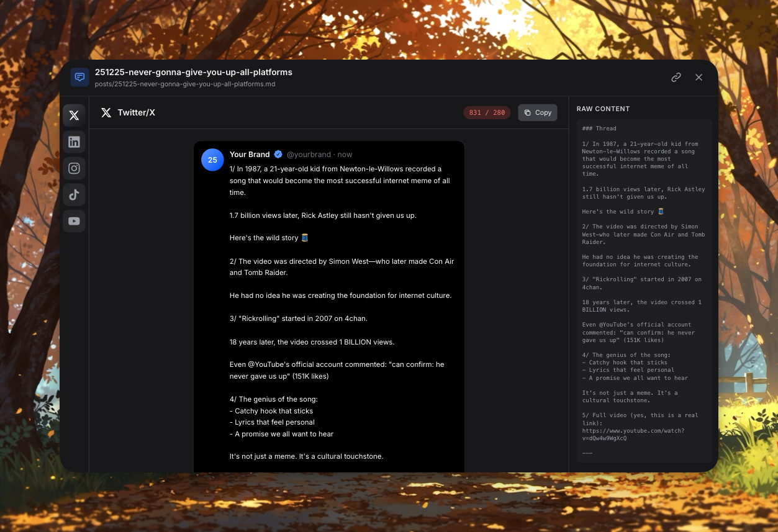Click the Your Brand avatar
Viewport: 778px width, 532px height.
coord(212,160)
